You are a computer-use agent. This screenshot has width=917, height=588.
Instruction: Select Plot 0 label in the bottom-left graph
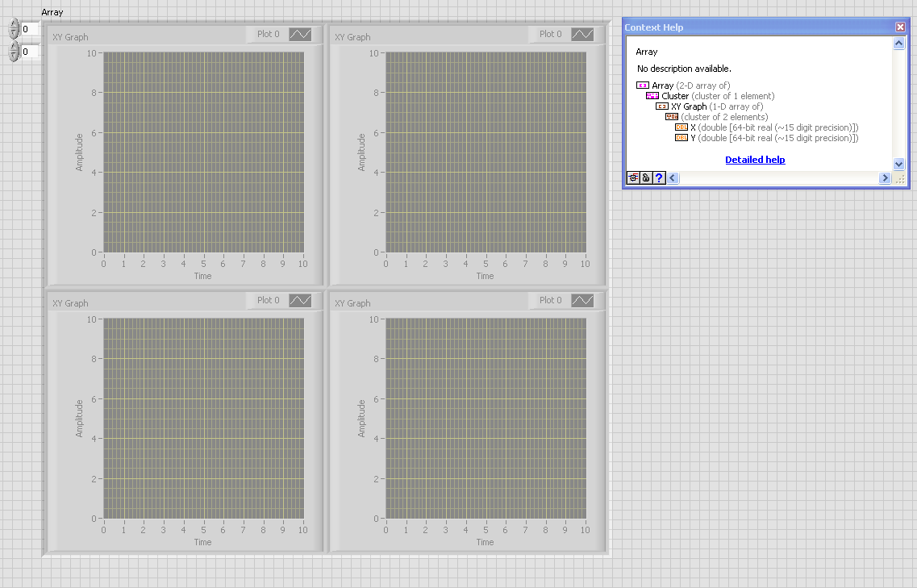pyautogui.click(x=269, y=300)
